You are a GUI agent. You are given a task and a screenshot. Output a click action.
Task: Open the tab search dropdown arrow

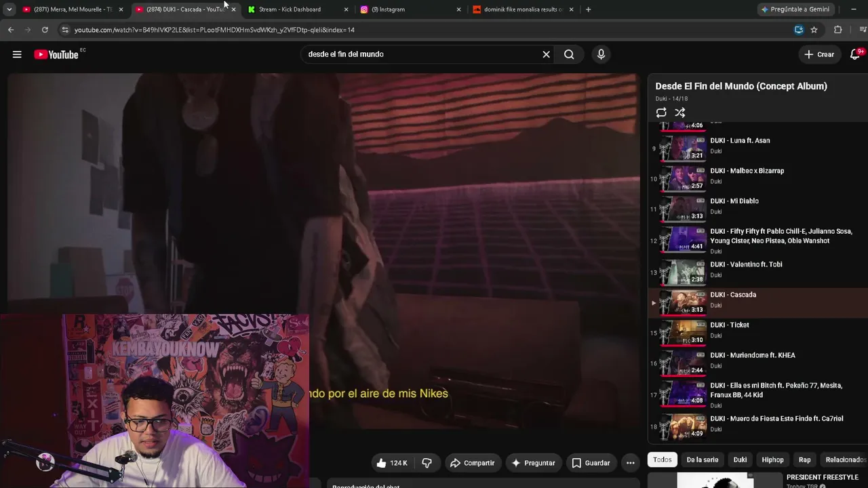tap(9, 9)
